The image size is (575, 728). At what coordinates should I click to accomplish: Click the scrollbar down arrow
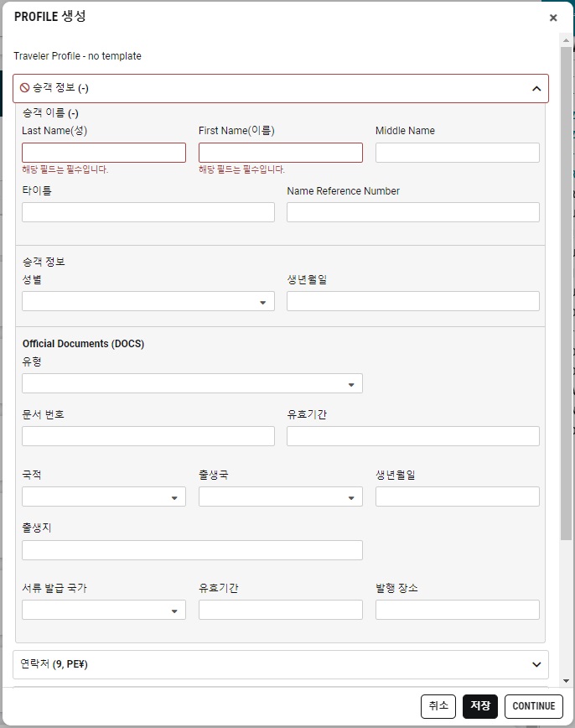(x=566, y=681)
